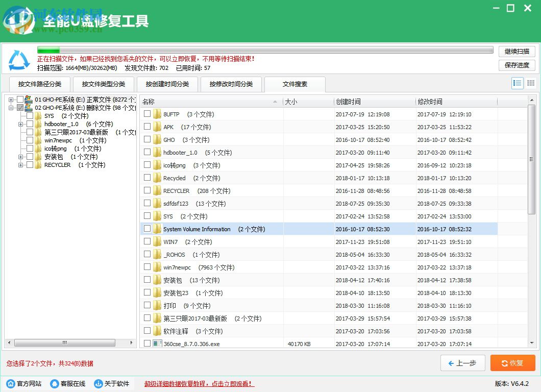
Task: Open the 超级详细数据恢复教程 tutorial link
Action: point(198,383)
